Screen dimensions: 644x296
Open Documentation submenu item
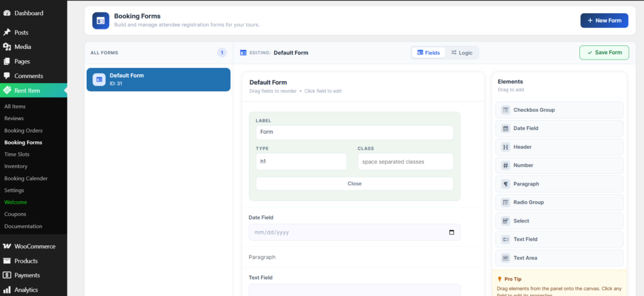point(23,226)
